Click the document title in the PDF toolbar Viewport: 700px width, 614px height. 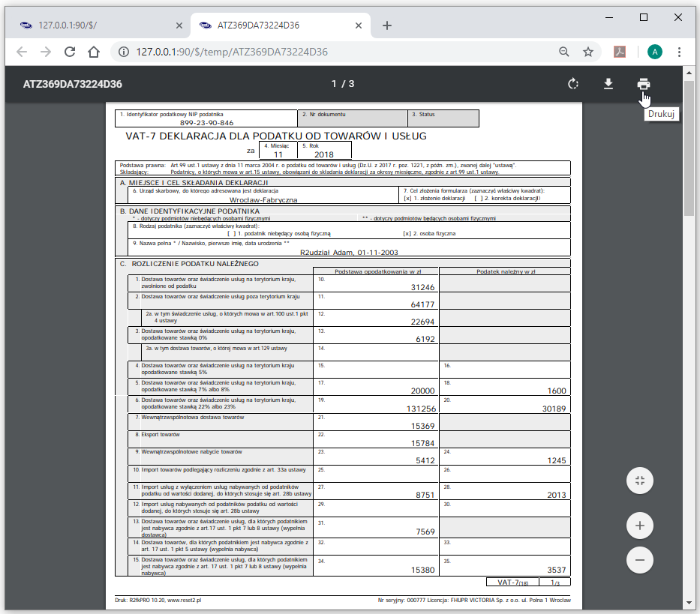(72, 84)
